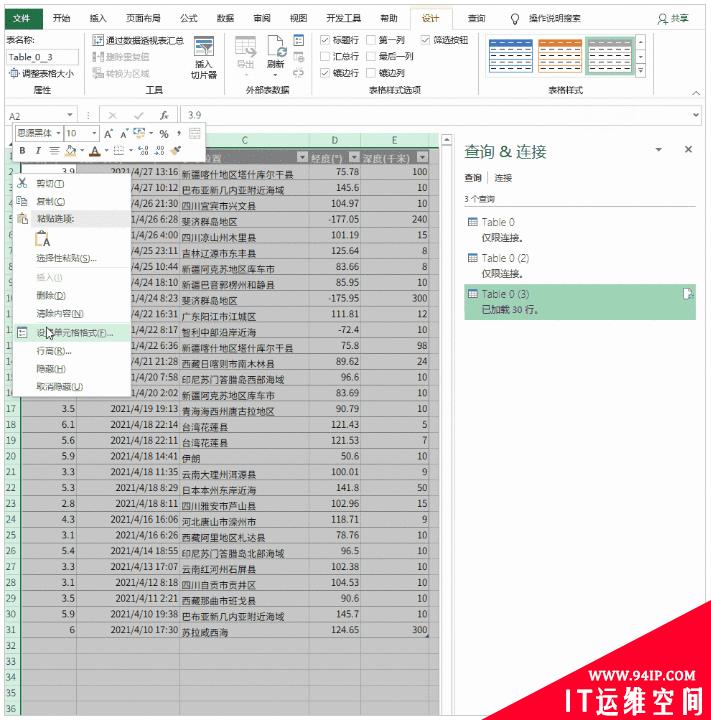Select 复制(C) (copy) in context menu
The height and width of the screenshot is (720, 711).
point(72,201)
